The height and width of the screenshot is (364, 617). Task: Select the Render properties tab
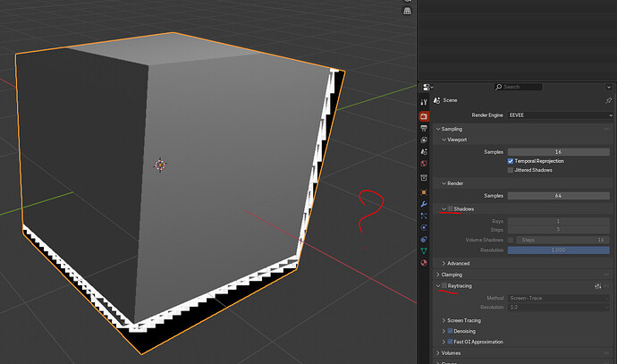pos(424,116)
